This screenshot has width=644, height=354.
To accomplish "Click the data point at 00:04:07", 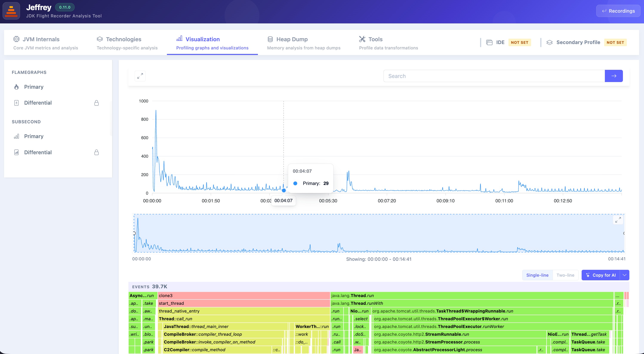I will click(x=284, y=191).
